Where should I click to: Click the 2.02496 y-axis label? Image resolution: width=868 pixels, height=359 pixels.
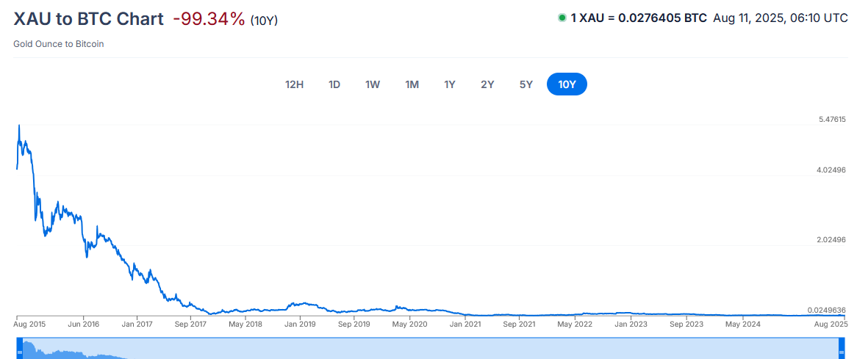click(832, 240)
